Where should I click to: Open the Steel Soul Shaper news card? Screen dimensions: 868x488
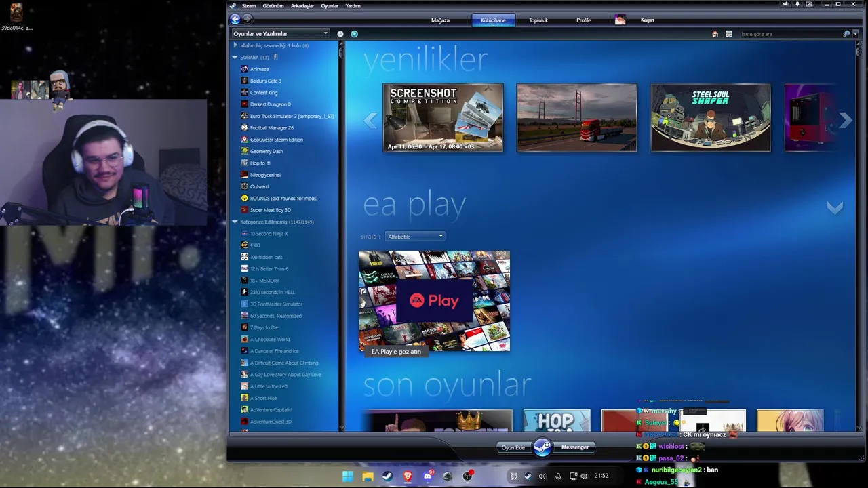tap(711, 117)
